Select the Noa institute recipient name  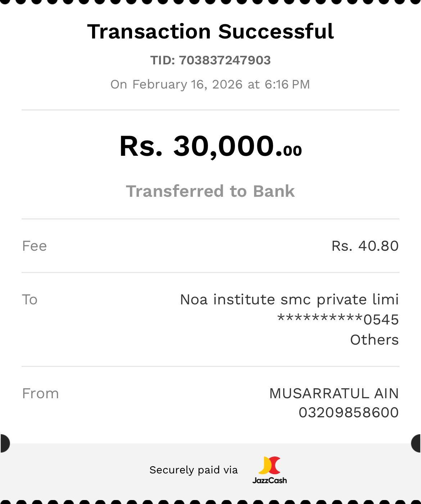(x=289, y=299)
